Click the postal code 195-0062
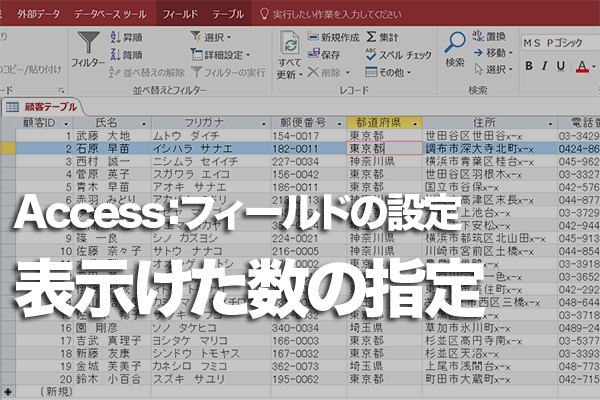 click(308, 379)
